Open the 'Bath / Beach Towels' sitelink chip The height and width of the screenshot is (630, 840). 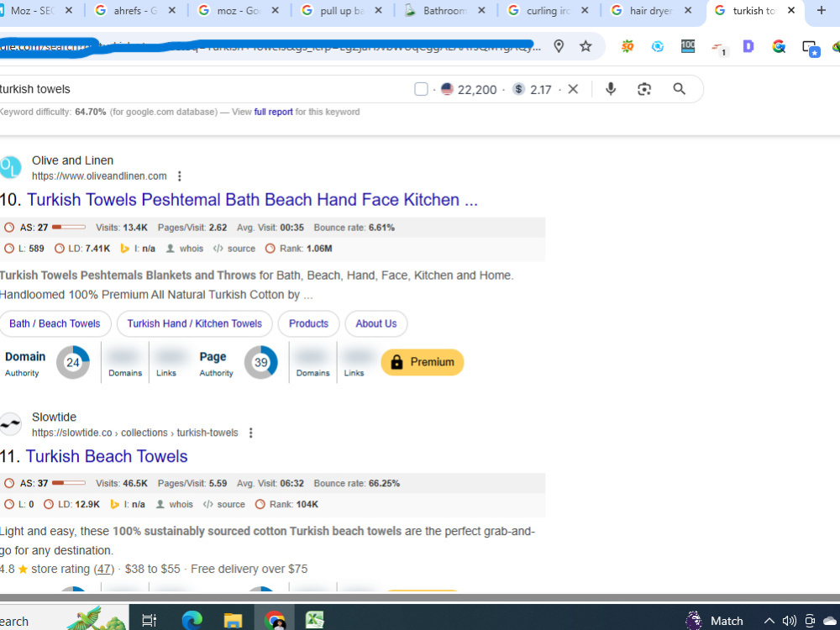(55, 323)
